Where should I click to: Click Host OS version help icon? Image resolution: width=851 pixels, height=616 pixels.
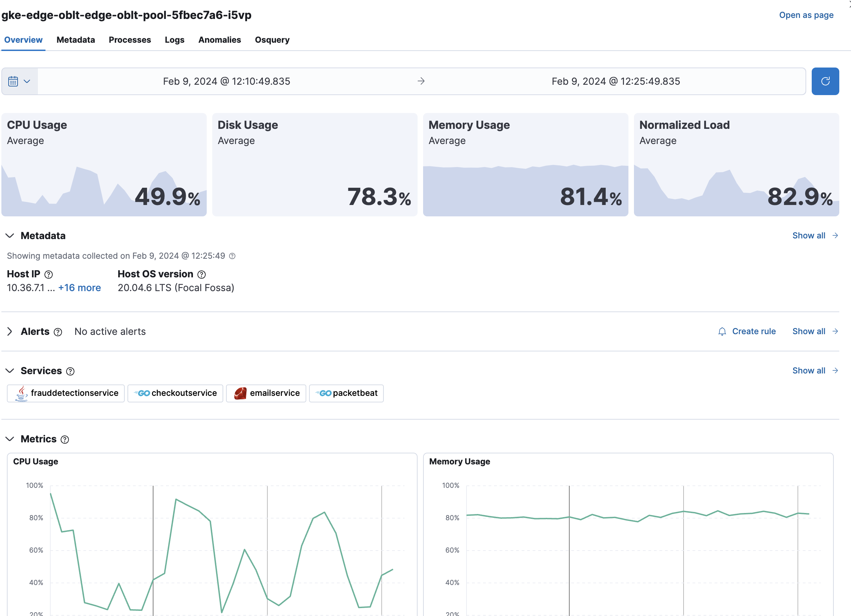202,275
